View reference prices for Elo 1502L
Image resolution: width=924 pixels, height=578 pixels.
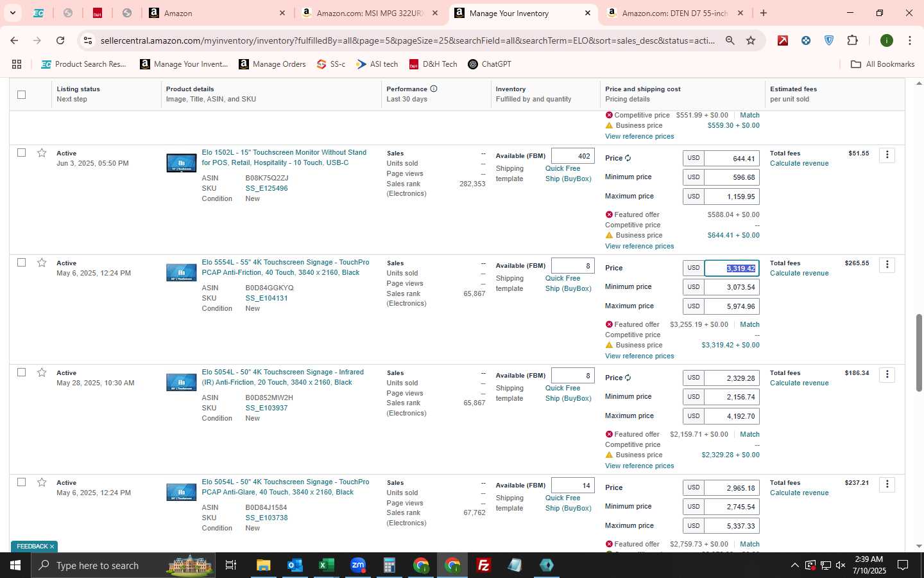(x=639, y=246)
